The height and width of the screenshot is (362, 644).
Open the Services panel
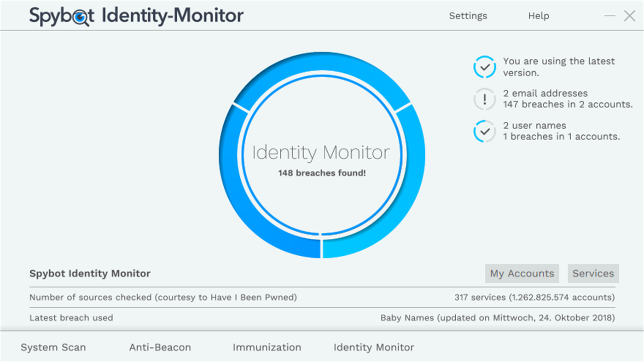click(593, 273)
